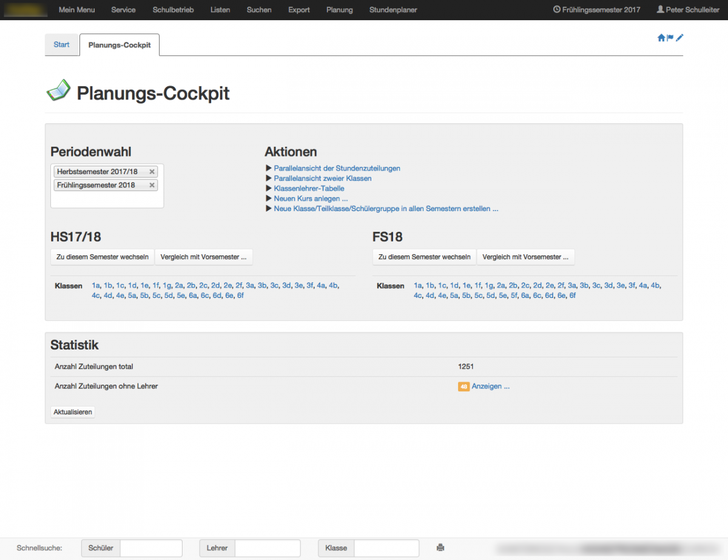Open Klassenlehrer-Tabelle link
Screen dimensions: 728x560
click(x=309, y=188)
